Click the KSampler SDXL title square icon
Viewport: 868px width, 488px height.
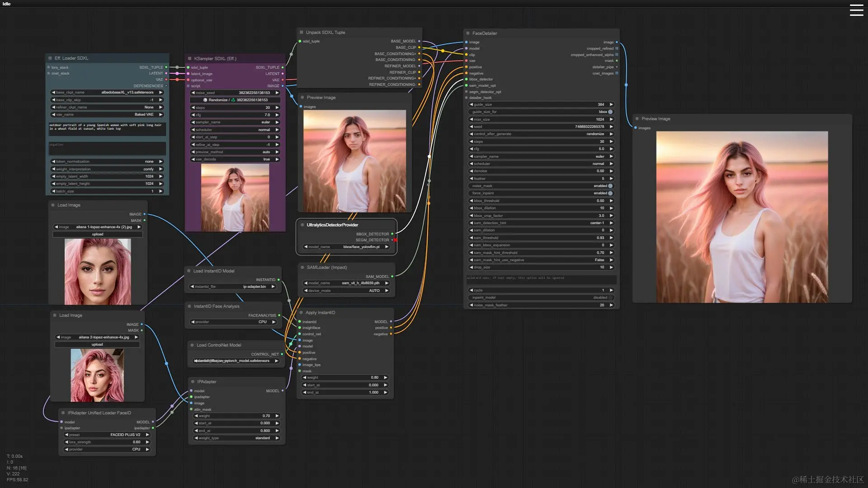189,59
